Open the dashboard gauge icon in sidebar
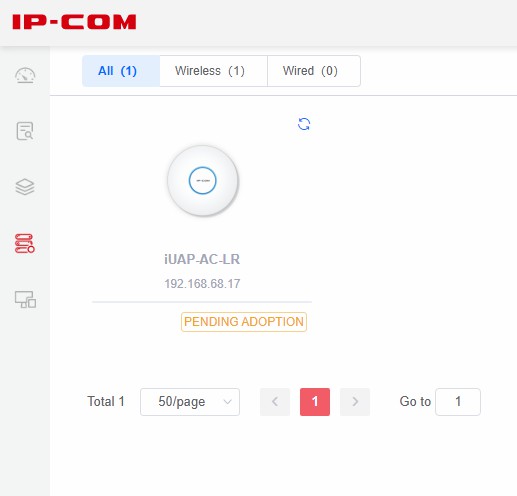Viewport: 517px width, 496px height. (25, 76)
